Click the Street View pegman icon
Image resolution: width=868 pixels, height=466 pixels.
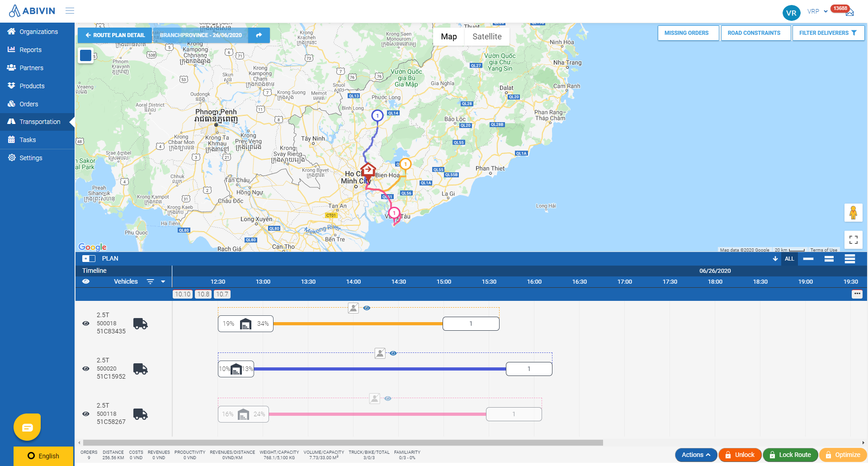(x=853, y=213)
